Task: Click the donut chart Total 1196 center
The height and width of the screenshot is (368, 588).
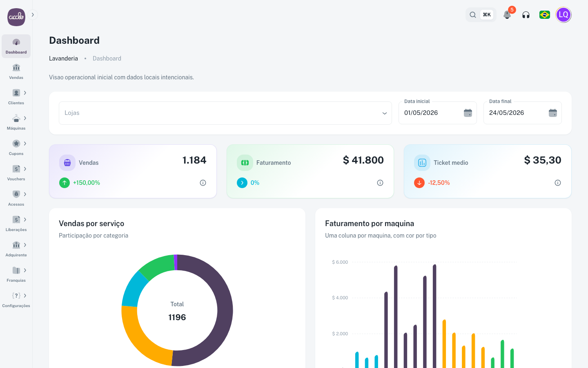Action: [177, 311]
